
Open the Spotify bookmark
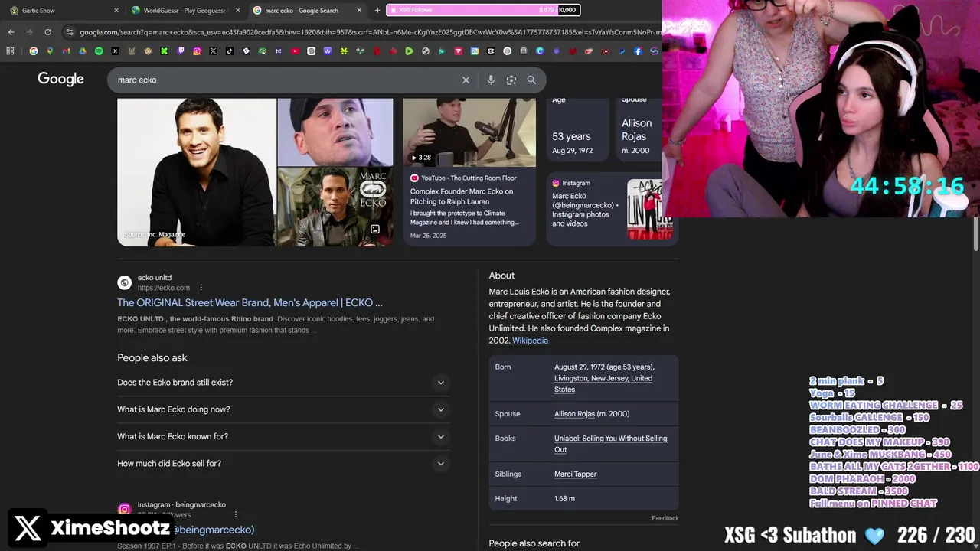tap(99, 51)
